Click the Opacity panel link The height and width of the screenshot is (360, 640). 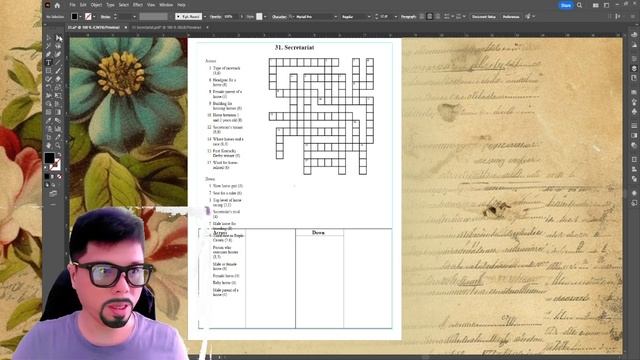[216, 17]
